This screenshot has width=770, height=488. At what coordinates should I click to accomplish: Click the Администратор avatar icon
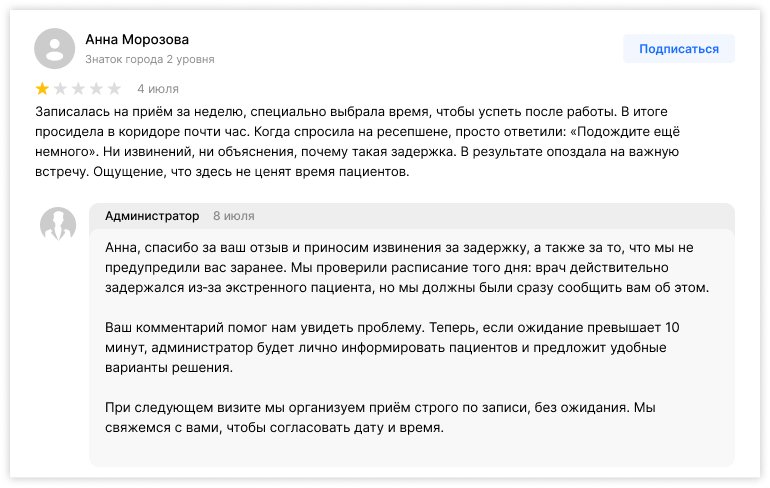coord(58,224)
